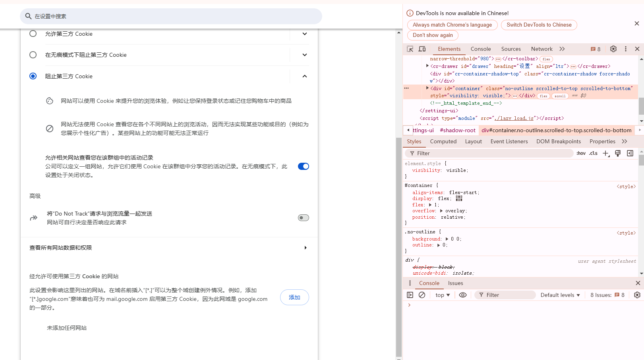Image resolution: width=644 pixels, height=360 pixels.
Task: Close the console drawer
Action: tap(638, 283)
